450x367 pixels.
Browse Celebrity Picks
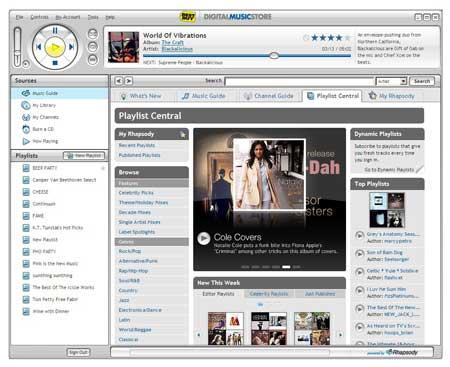point(136,193)
